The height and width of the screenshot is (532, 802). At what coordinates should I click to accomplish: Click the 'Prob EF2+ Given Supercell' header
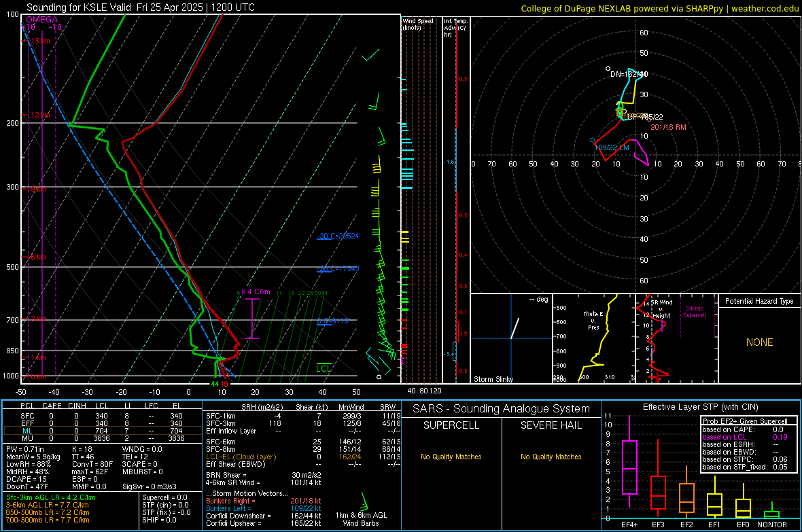[745, 421]
